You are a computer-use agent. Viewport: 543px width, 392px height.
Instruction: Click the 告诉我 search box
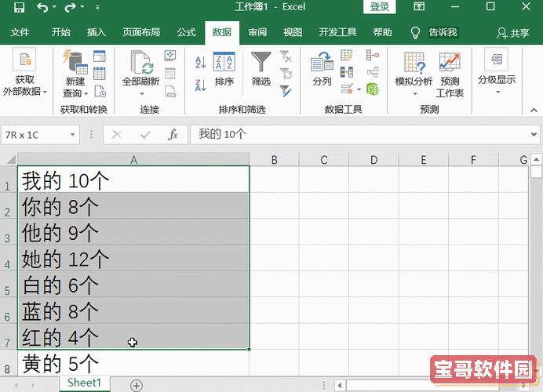pyautogui.click(x=443, y=32)
